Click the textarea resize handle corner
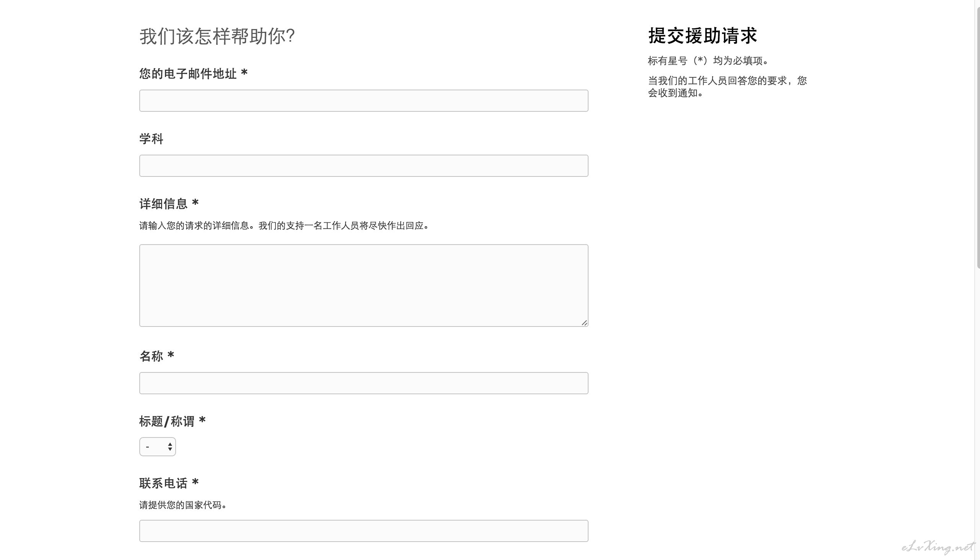Viewport: 980px width, 560px height. (584, 323)
